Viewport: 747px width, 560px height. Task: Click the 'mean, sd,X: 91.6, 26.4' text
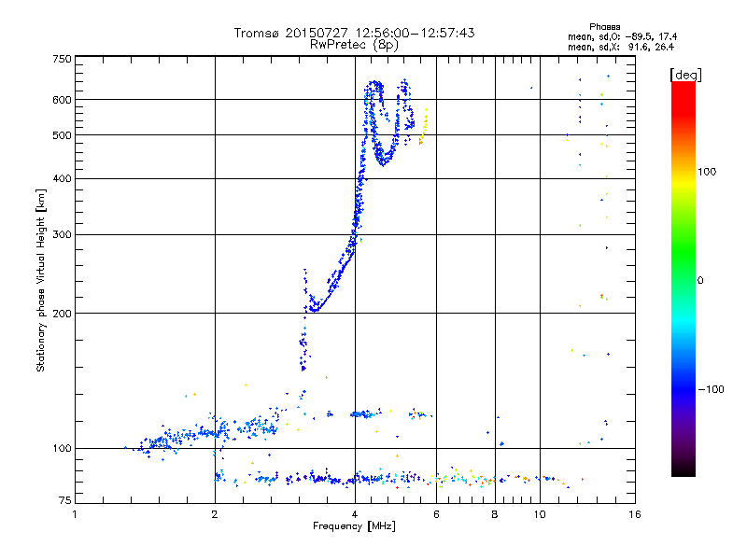(621, 47)
